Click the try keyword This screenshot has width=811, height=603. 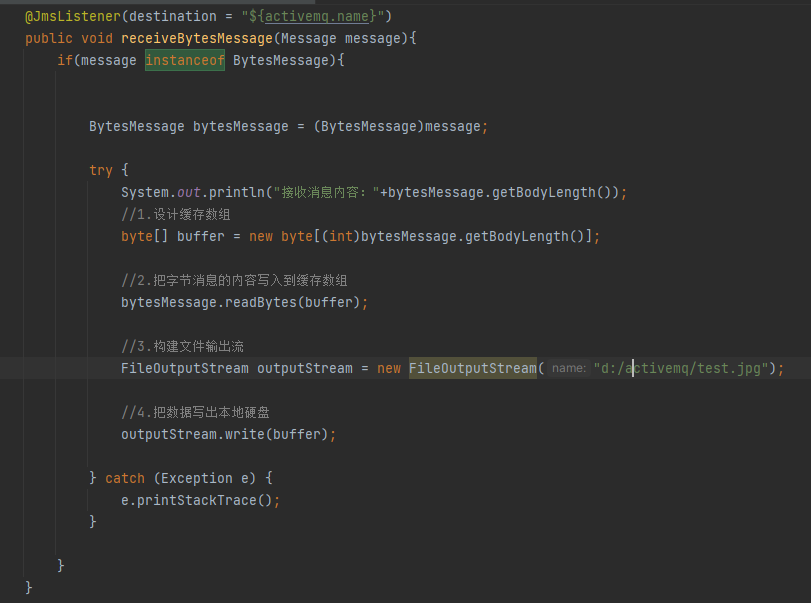[x=101, y=170]
